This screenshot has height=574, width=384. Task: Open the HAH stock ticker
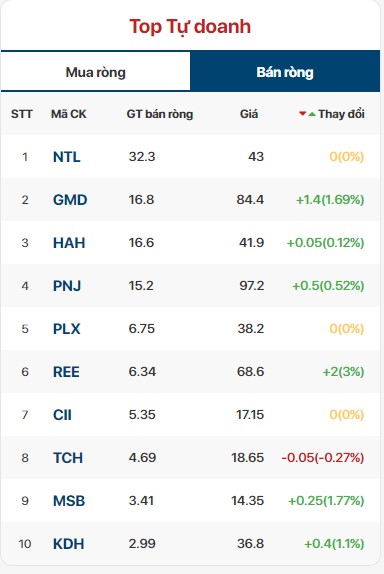[69, 243]
